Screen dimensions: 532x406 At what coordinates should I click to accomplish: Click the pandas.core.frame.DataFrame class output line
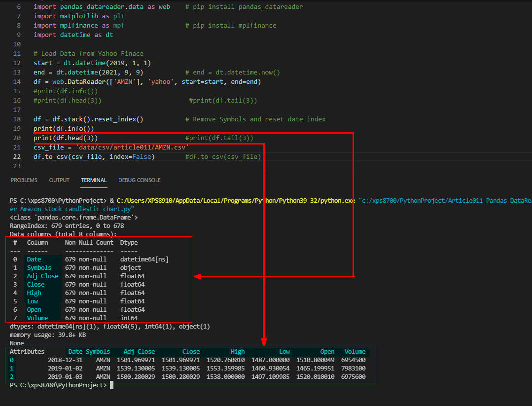click(x=73, y=217)
